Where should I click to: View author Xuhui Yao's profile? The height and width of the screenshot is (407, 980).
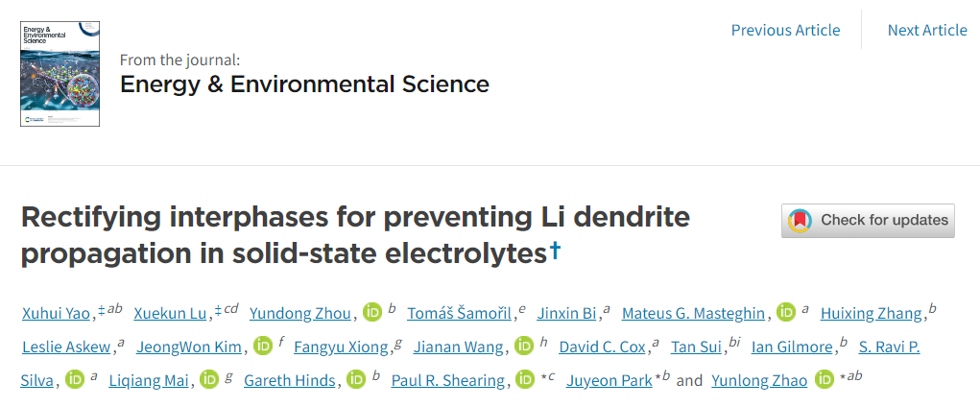[57, 313]
